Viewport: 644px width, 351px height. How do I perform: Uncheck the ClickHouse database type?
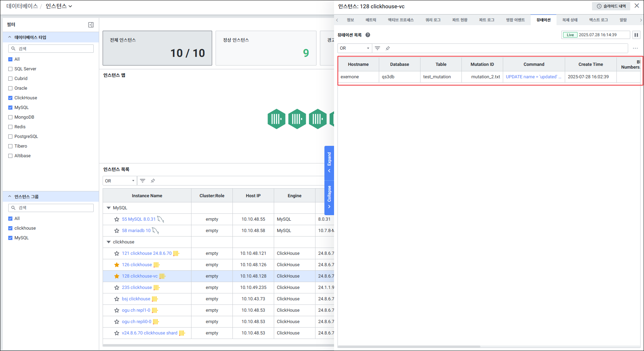pos(10,98)
